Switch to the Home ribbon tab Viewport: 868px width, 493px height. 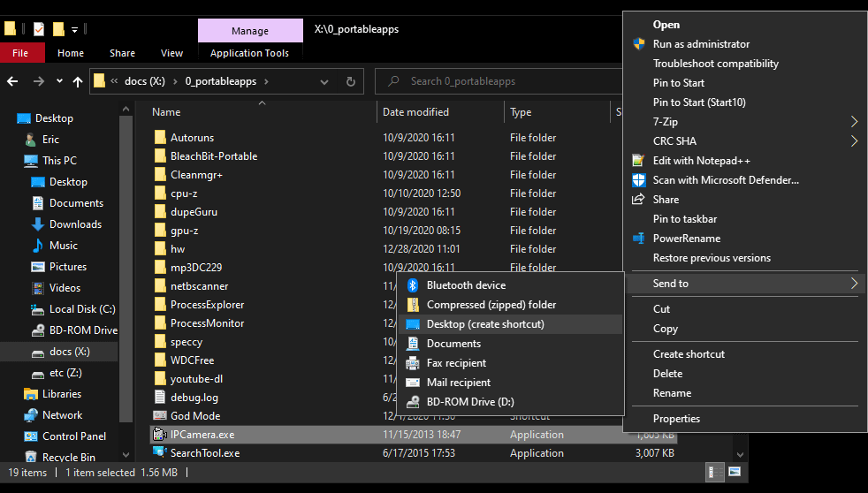coord(71,53)
